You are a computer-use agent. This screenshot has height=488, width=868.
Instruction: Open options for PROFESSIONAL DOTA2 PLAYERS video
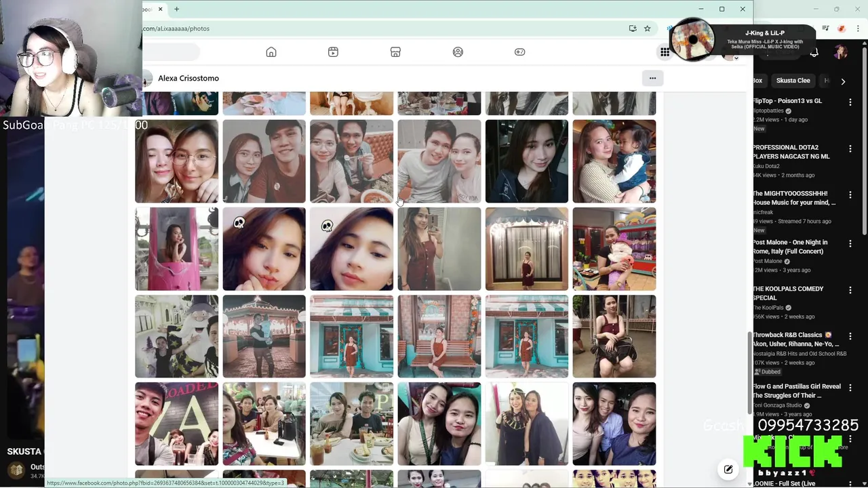pyautogui.click(x=850, y=148)
